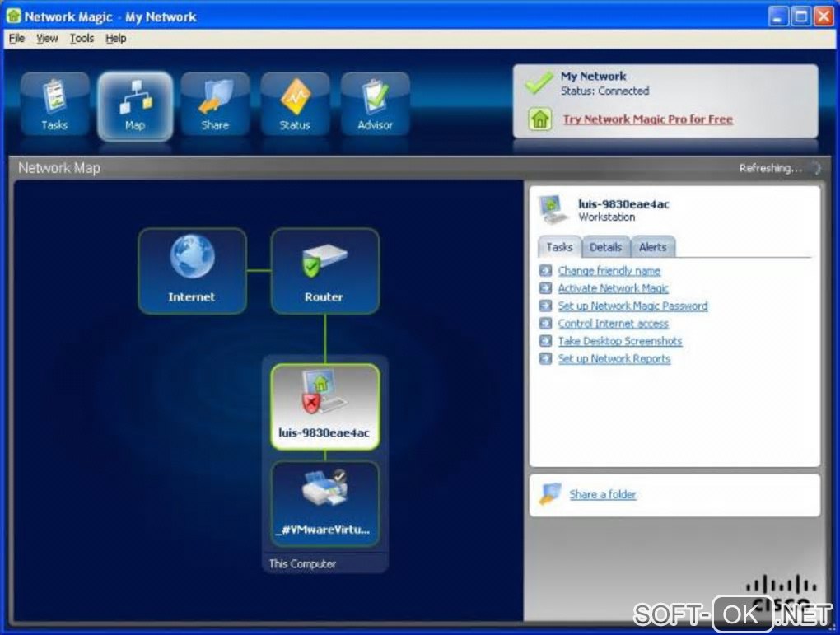This screenshot has height=635, width=840.
Task: Click the workstation icon in details panel
Action: point(553,209)
